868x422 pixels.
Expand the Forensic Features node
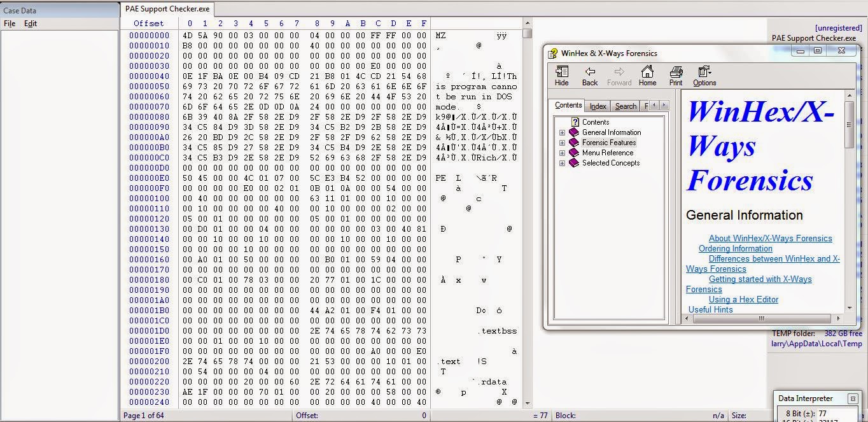(x=562, y=142)
